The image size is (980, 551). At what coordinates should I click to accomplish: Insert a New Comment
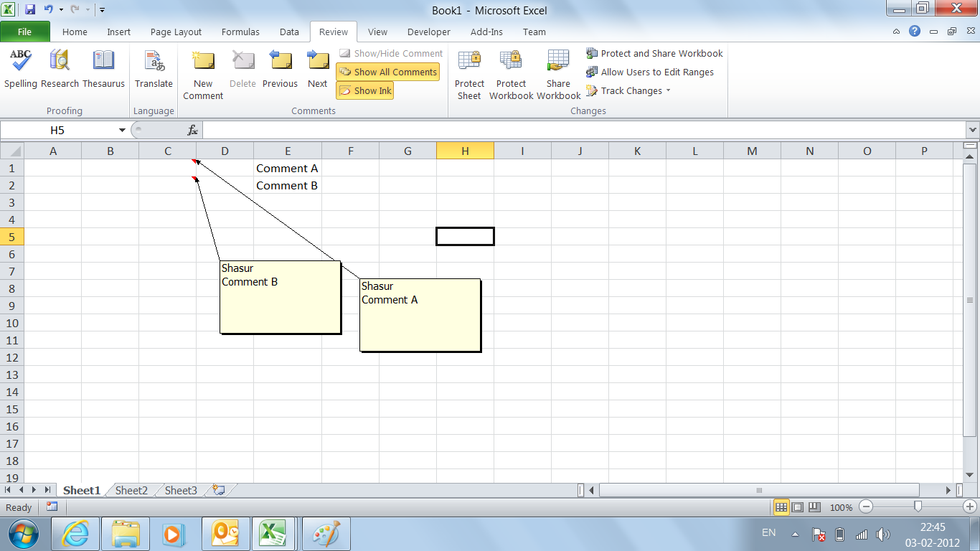[202, 72]
